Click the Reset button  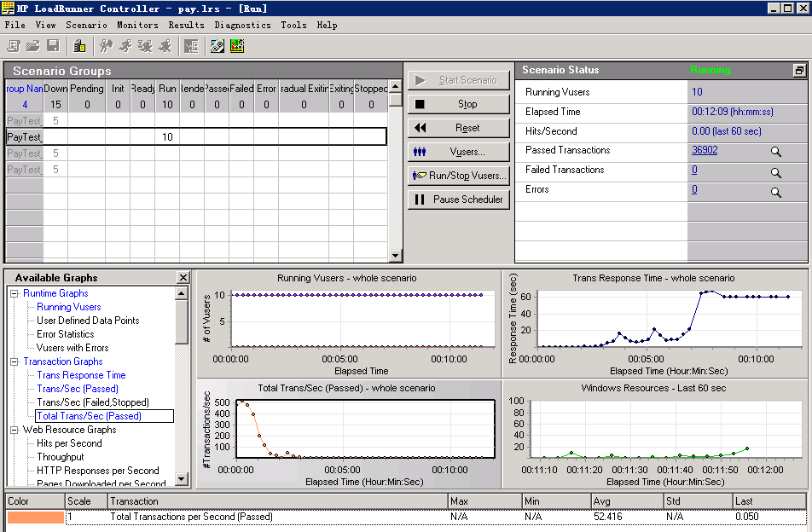(459, 128)
